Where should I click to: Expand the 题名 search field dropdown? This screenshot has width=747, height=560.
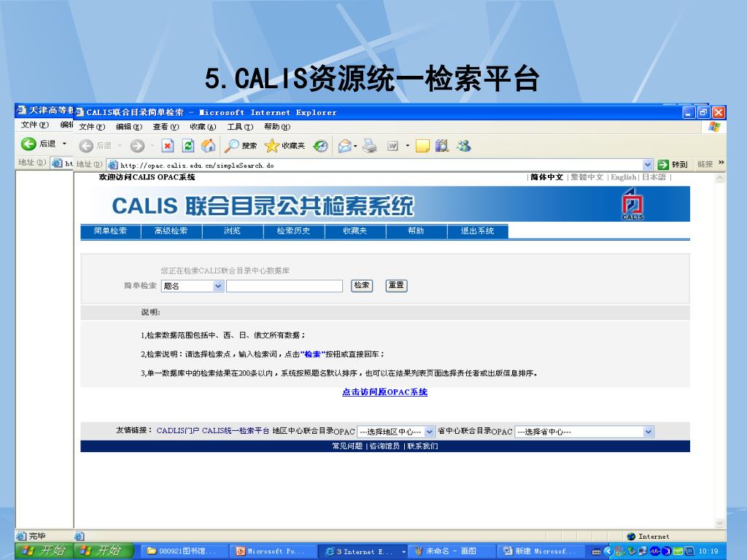[218, 286]
